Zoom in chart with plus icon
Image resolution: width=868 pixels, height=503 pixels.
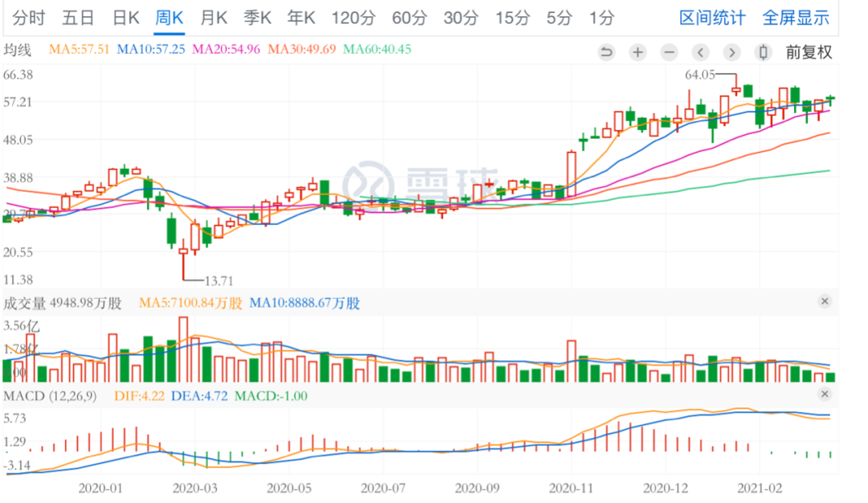tap(637, 52)
